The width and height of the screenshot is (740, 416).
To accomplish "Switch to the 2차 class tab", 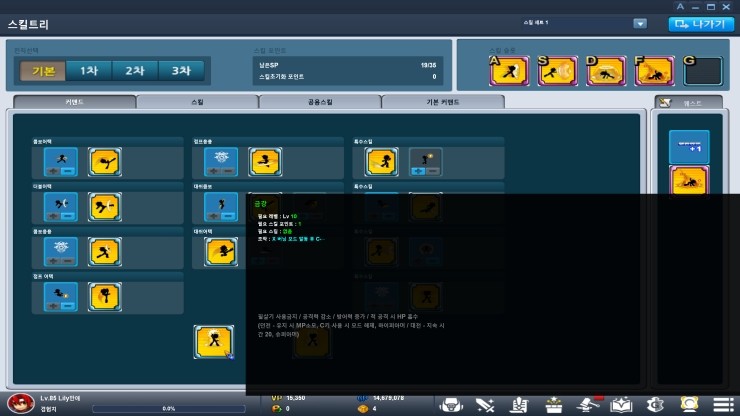I will 135,71.
